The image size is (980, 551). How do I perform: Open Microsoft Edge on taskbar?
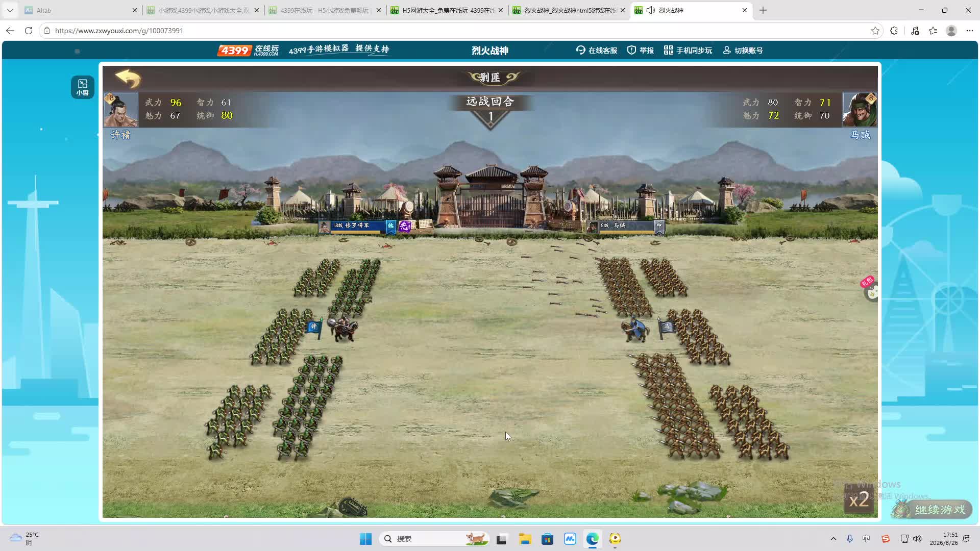click(x=592, y=539)
